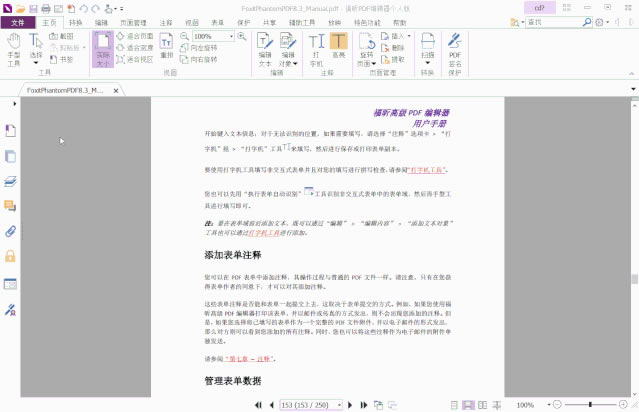Open the Protect (保护) tab
639x412 pixels.
click(244, 22)
